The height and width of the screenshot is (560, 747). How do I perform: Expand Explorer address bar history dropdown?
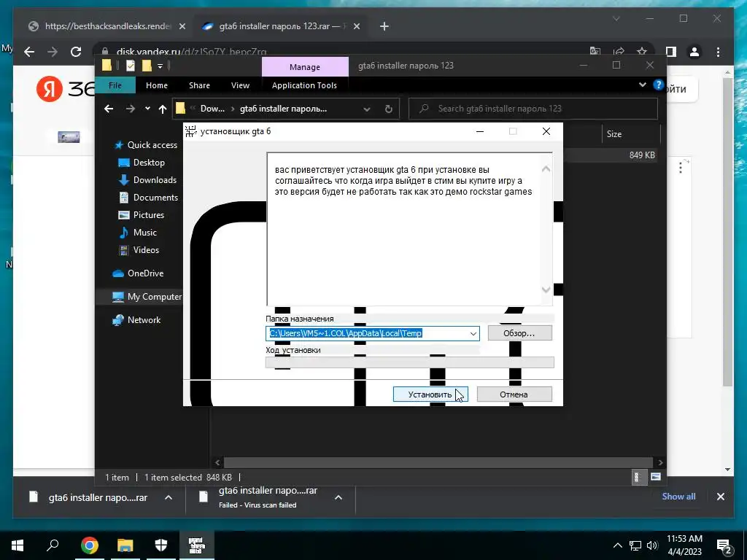[367, 109]
